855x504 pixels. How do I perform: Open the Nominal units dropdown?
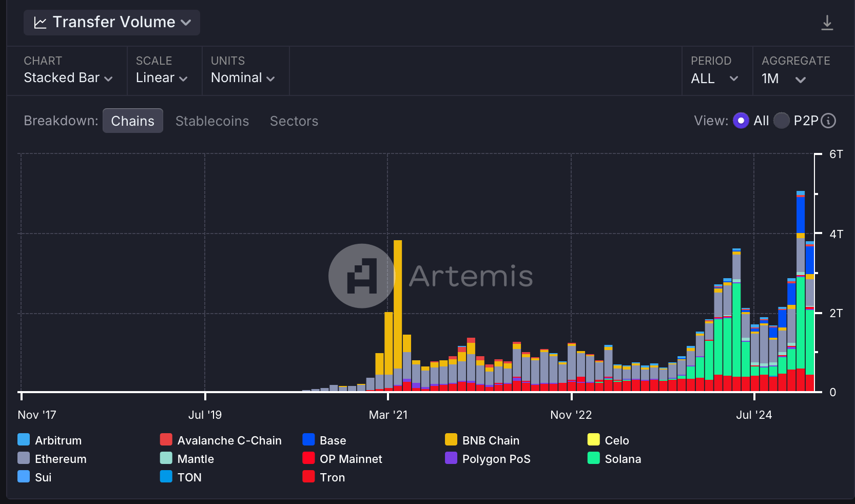pyautogui.click(x=243, y=78)
